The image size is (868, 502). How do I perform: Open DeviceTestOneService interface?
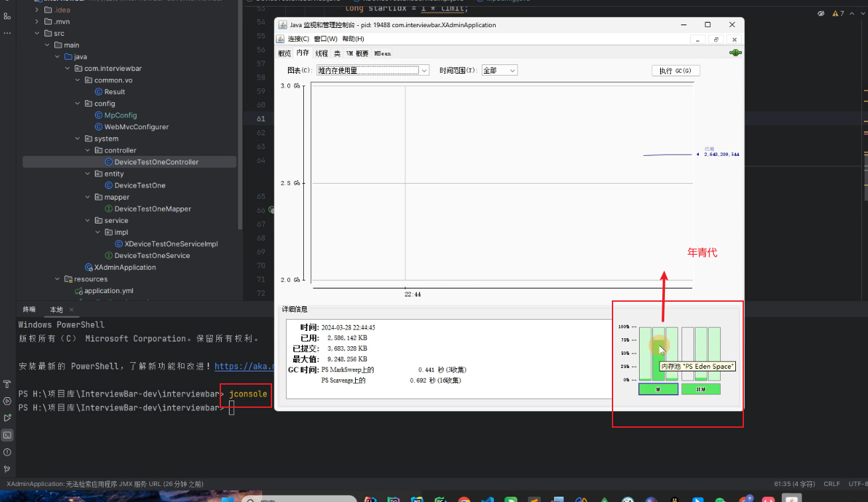tap(152, 255)
